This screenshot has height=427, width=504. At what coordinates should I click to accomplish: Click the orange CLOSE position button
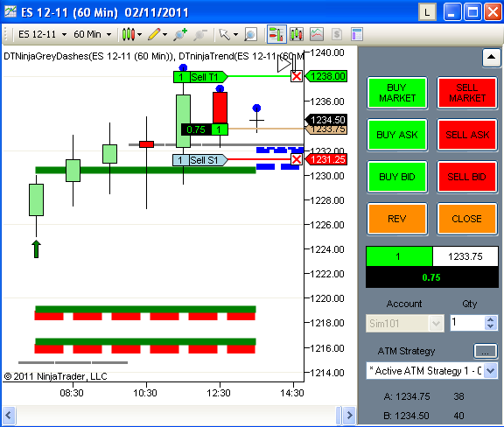tap(467, 219)
